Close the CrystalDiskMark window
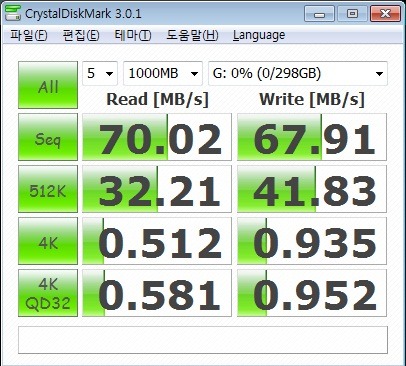Viewport: 406px width, 366px height. click(385, 14)
